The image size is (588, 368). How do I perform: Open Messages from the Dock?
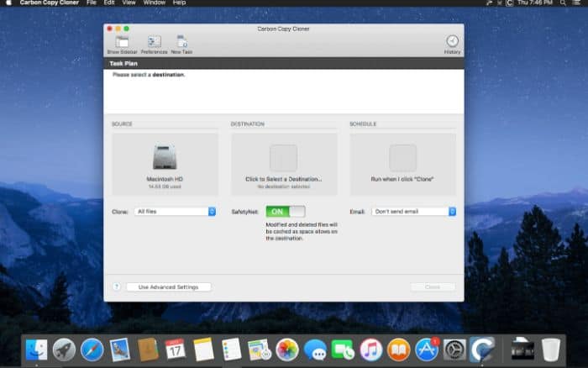click(x=315, y=350)
